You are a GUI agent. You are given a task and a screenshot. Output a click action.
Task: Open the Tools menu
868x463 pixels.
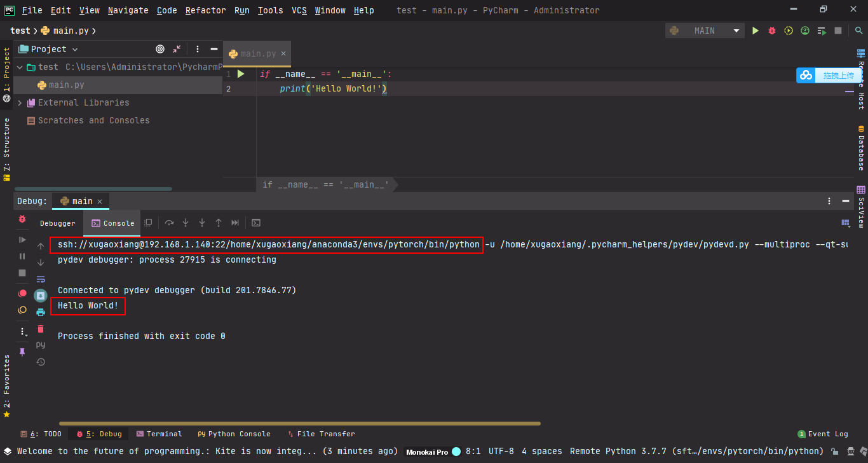pos(270,10)
